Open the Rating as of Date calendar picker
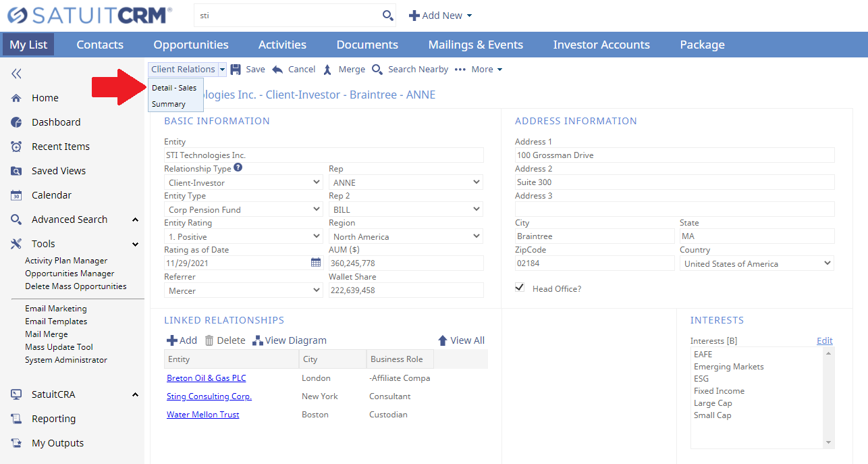The image size is (868, 464). pyautogui.click(x=316, y=262)
